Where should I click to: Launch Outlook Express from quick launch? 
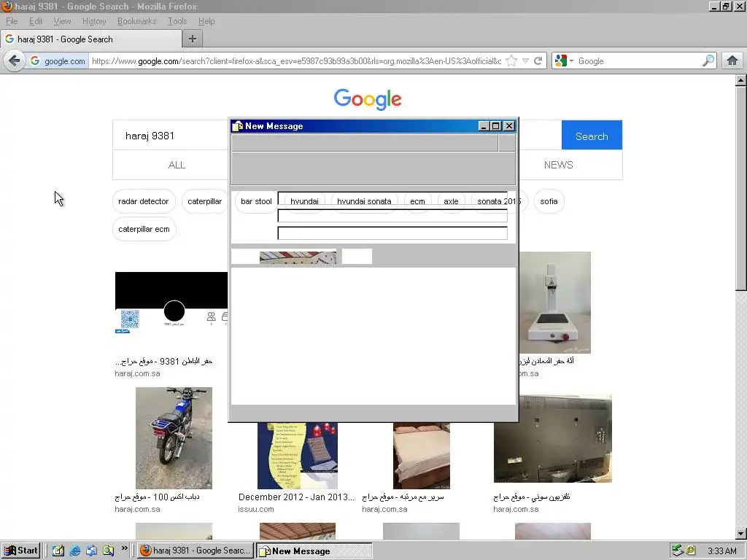(91, 551)
